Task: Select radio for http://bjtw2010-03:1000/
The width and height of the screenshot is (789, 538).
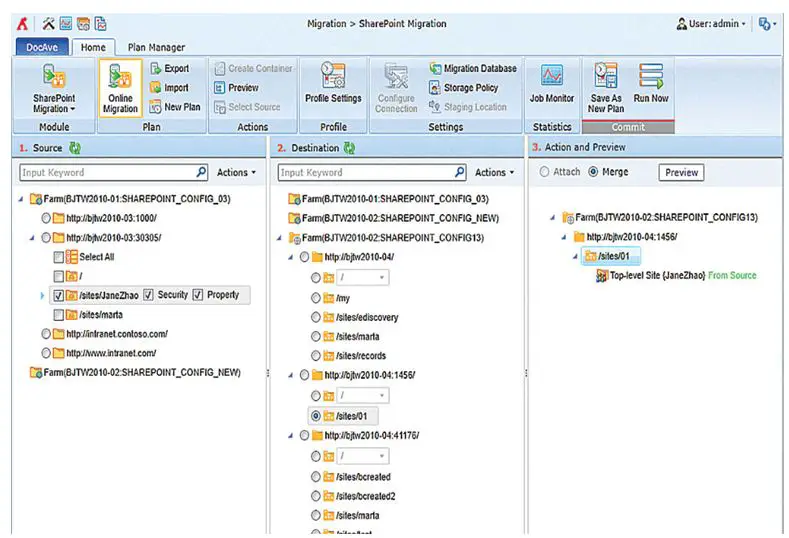Action: click(46, 218)
